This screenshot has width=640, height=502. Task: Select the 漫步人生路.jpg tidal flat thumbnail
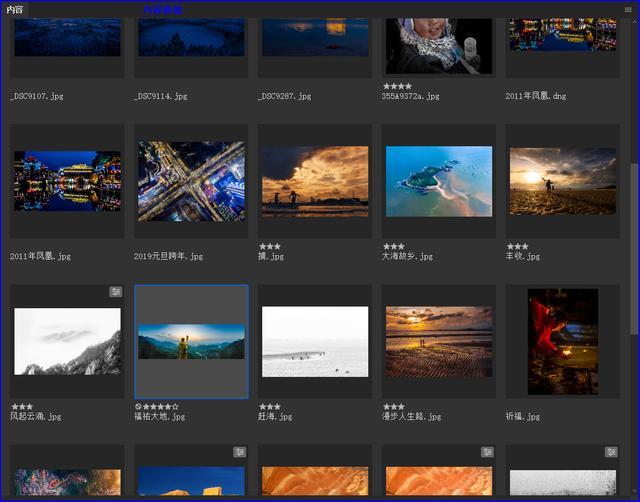(x=439, y=342)
